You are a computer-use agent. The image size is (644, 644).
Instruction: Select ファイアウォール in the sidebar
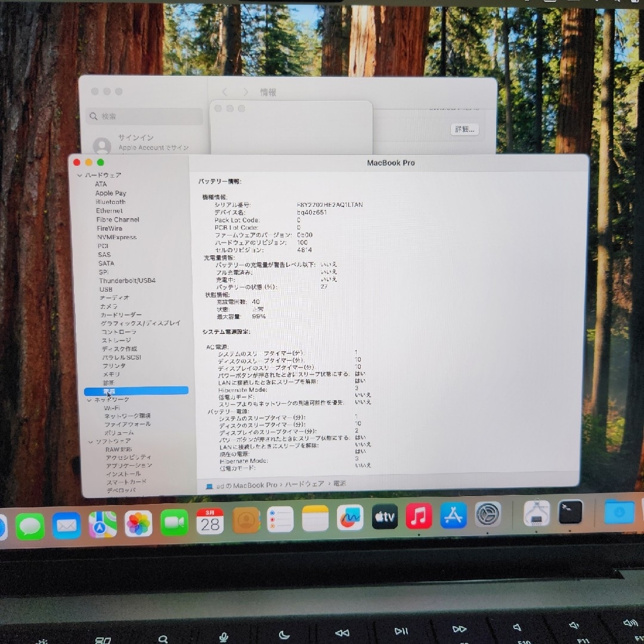128,424
